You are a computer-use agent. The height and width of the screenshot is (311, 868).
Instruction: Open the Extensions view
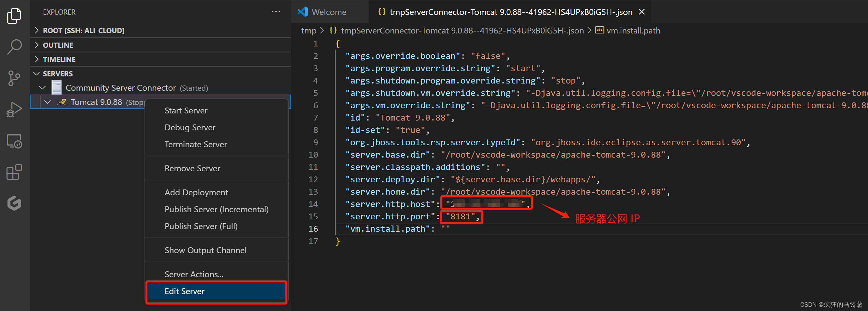coord(14,172)
